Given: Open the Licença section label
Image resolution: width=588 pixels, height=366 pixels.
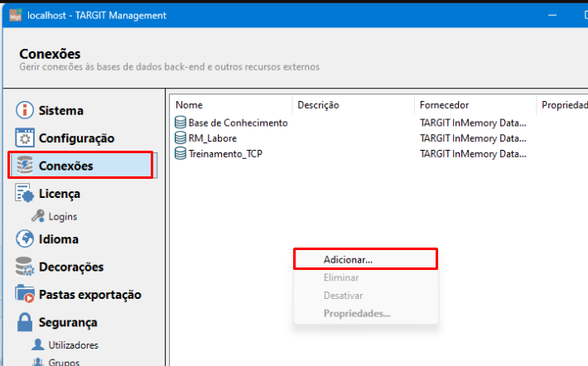Looking at the screenshot, I should [60, 194].
